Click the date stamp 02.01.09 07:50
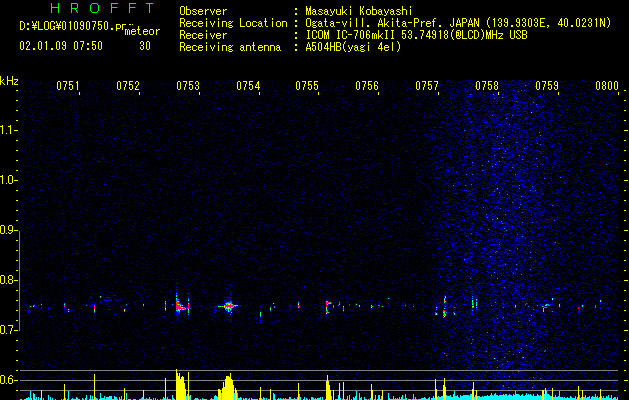629x400 pixels. (x=61, y=46)
